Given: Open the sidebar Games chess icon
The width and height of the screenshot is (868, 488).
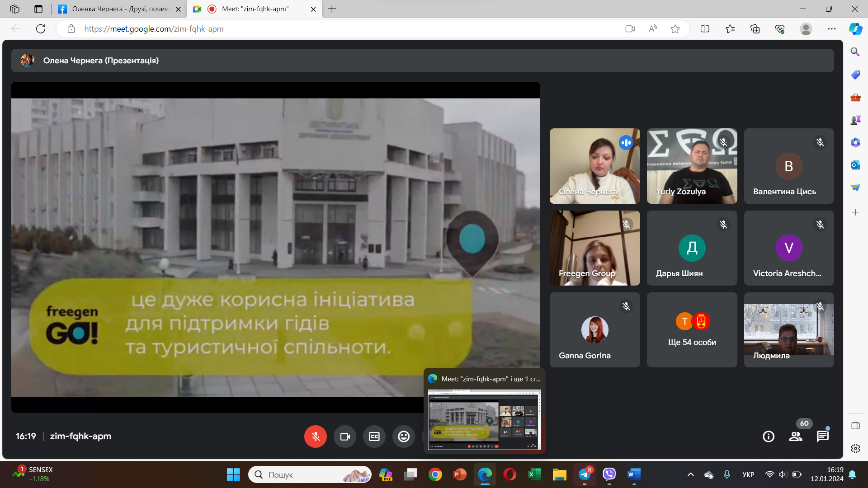Looking at the screenshot, I should click(x=855, y=120).
